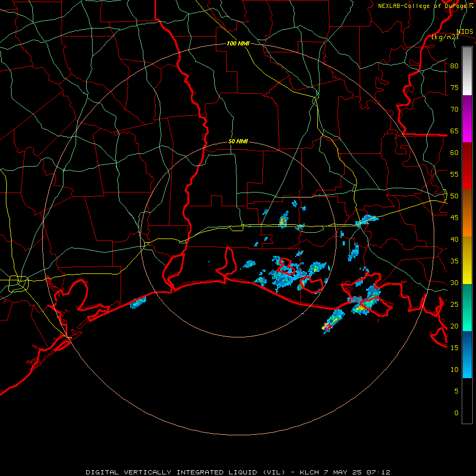Click the 40 scale value
The image size is (476, 476).
tap(454, 239)
